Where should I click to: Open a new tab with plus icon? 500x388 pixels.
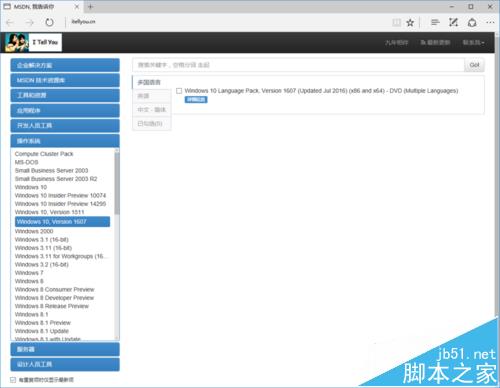pos(90,6)
